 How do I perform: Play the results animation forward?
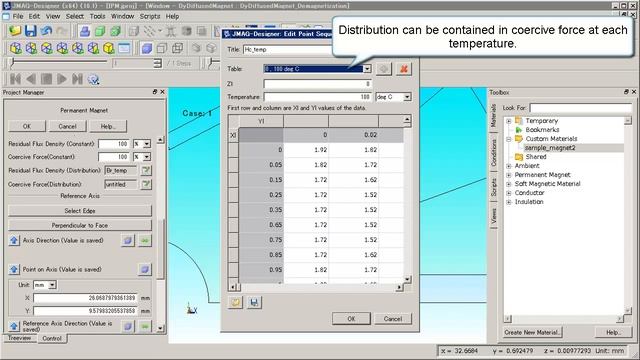pyautogui.click(x=62, y=79)
